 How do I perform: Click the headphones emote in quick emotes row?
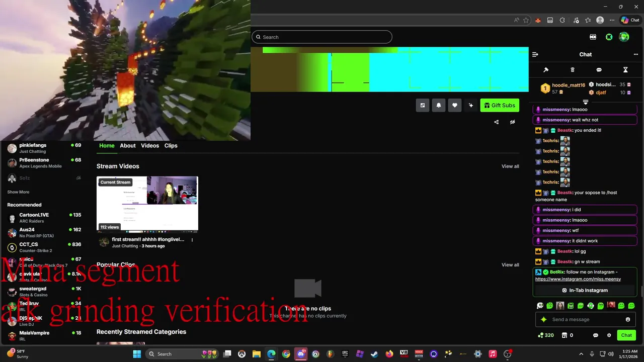tap(591, 306)
